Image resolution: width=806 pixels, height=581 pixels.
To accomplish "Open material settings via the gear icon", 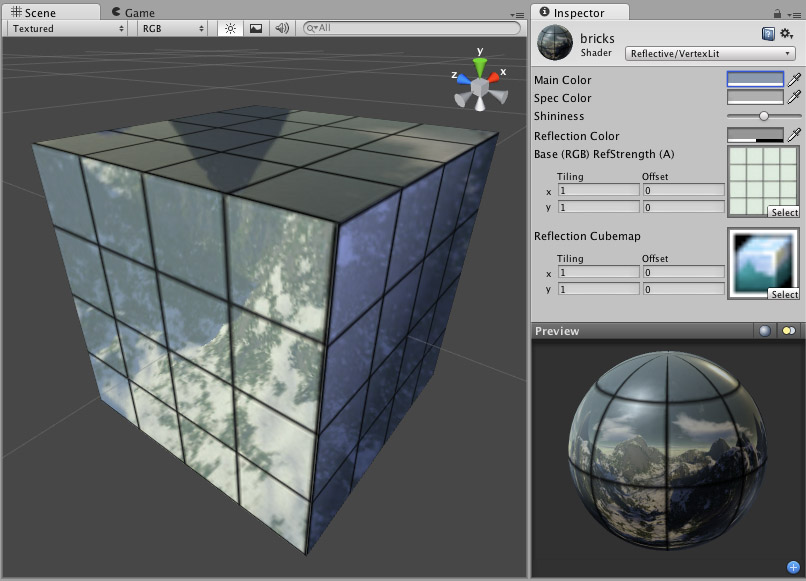I will (785, 33).
